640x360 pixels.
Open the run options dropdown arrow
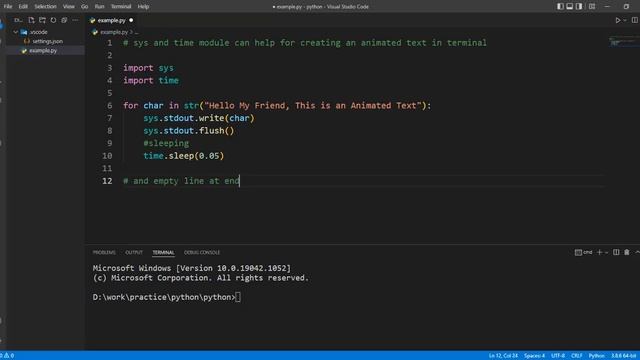point(624,20)
